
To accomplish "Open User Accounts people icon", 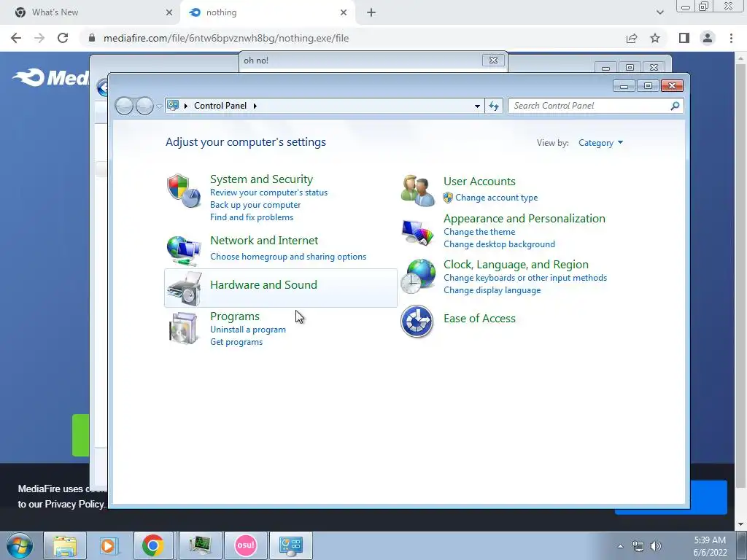I will 417,190.
